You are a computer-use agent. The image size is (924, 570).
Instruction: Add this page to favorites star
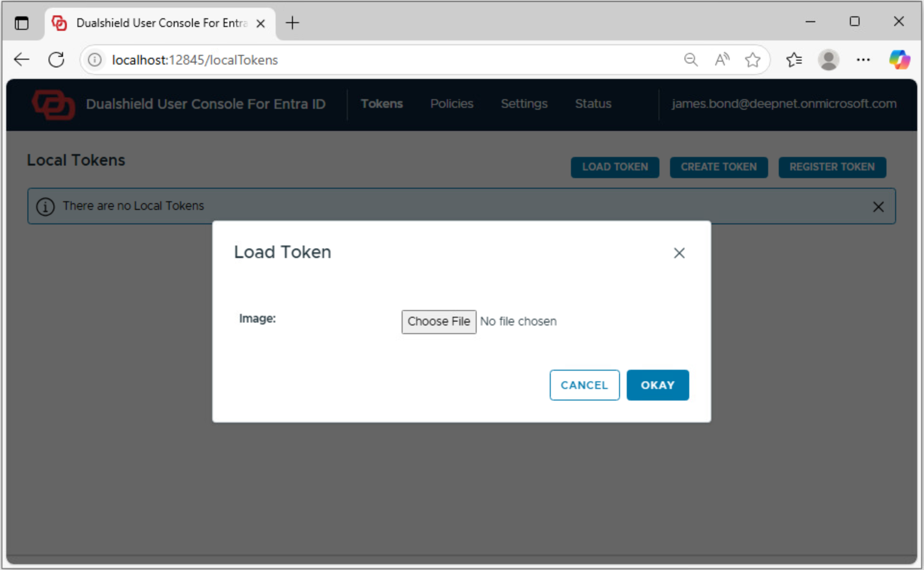[752, 60]
